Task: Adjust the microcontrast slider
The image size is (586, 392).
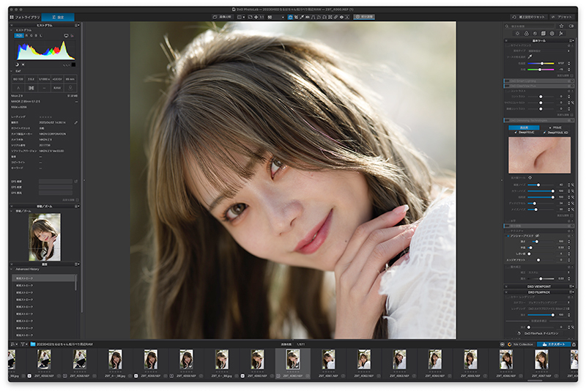Action: point(541,103)
